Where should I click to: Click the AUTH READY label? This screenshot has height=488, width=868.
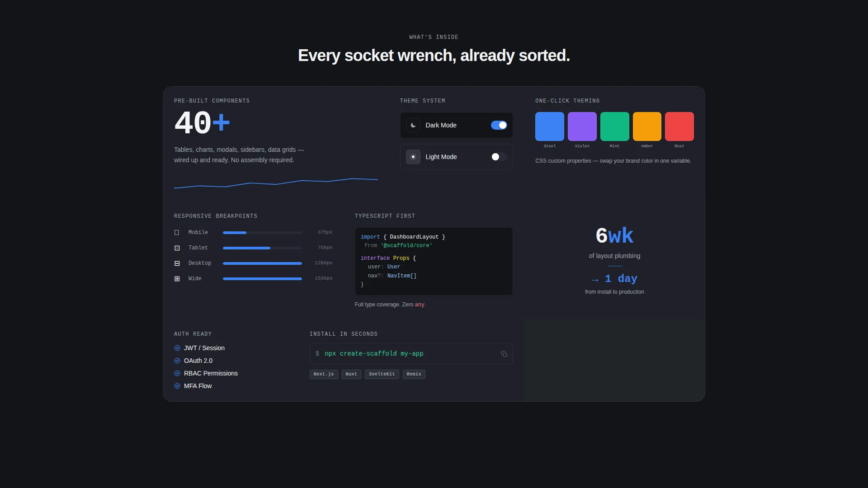193,334
